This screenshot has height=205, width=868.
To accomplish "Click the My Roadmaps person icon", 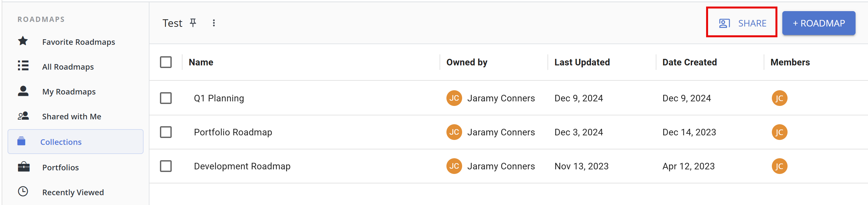I will [x=23, y=91].
